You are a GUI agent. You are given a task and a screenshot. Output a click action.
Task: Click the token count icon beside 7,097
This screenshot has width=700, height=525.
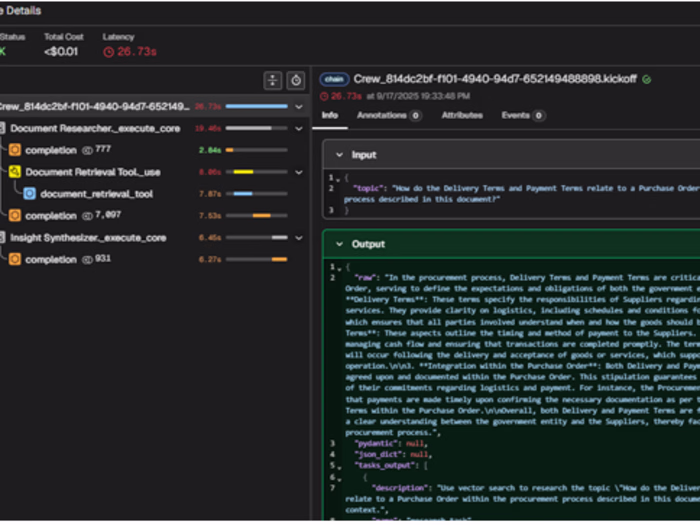87,216
